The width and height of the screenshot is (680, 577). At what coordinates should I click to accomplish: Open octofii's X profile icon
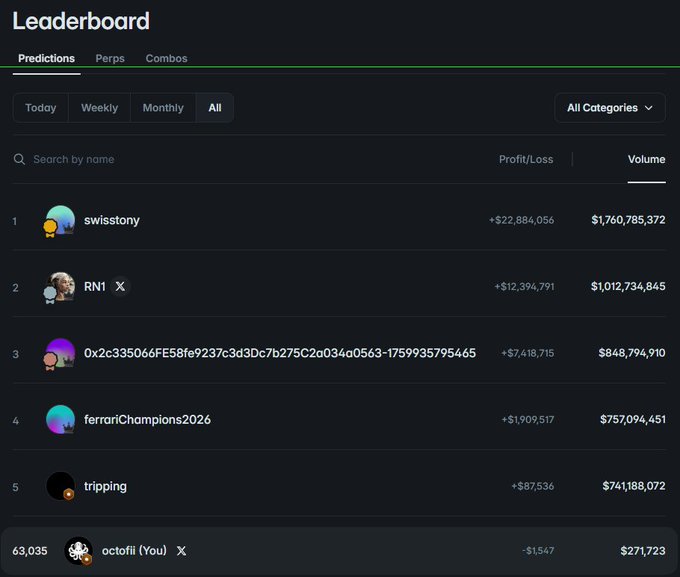[181, 551]
